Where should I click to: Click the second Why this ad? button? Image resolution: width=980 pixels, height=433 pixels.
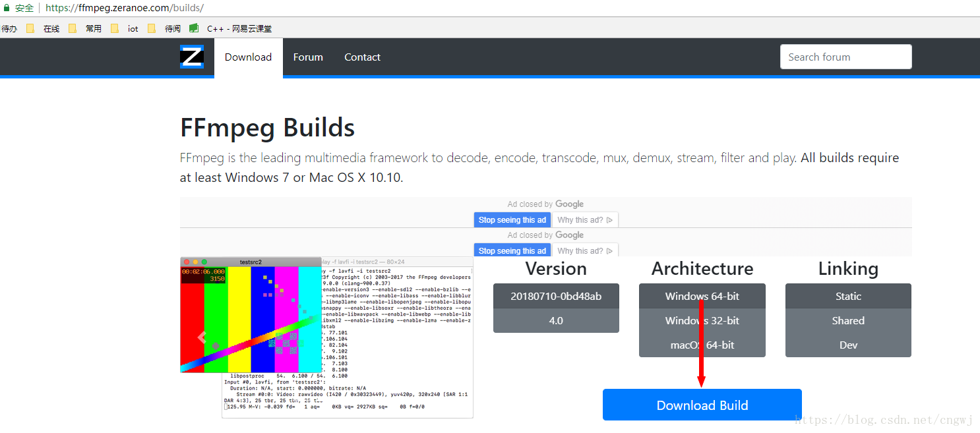[x=585, y=250]
